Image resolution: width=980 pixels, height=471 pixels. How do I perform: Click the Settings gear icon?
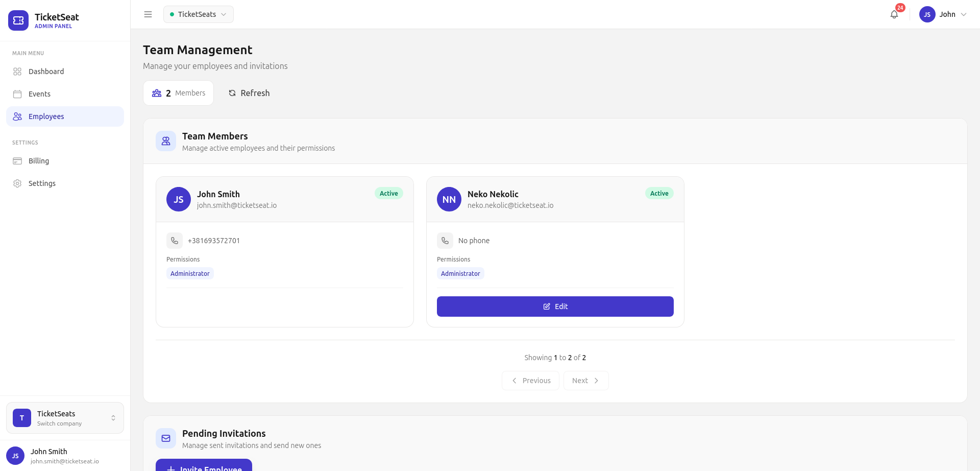17,183
